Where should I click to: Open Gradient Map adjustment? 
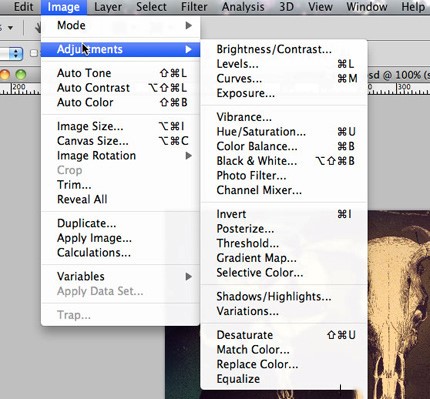pos(284,258)
